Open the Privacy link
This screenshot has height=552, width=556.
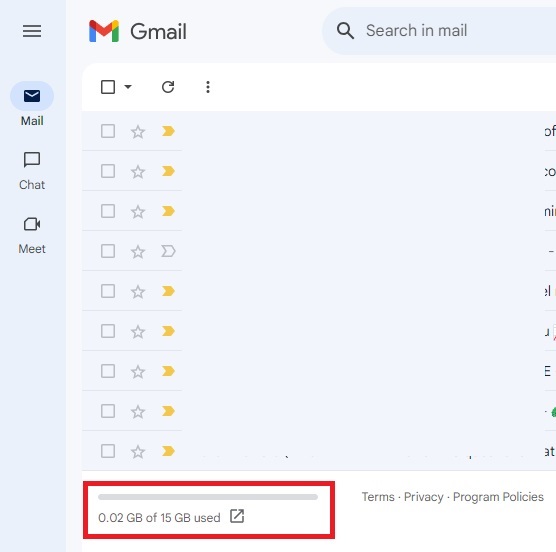pyautogui.click(x=424, y=497)
